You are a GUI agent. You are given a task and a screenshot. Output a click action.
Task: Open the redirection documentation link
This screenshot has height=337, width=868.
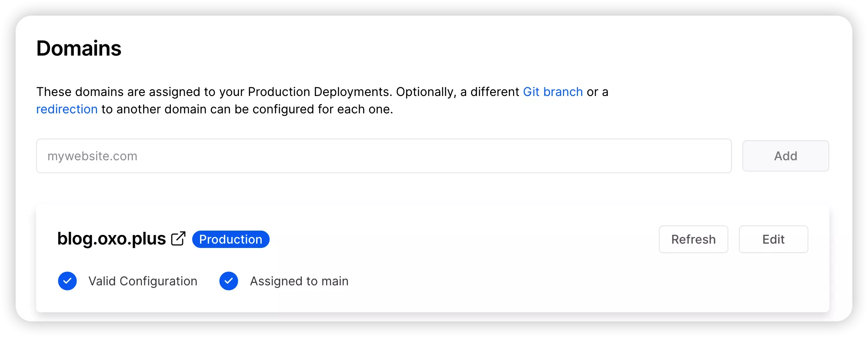point(67,109)
